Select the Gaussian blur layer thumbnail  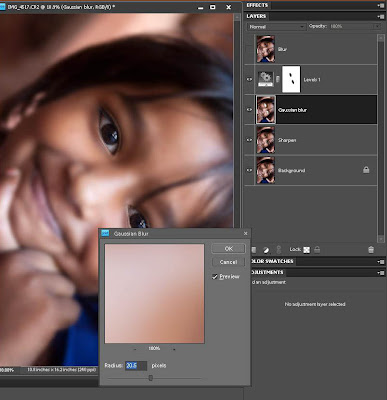[x=266, y=110]
